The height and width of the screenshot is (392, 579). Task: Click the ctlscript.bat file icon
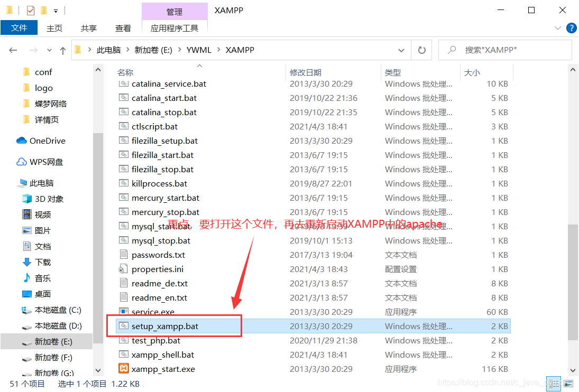point(123,126)
